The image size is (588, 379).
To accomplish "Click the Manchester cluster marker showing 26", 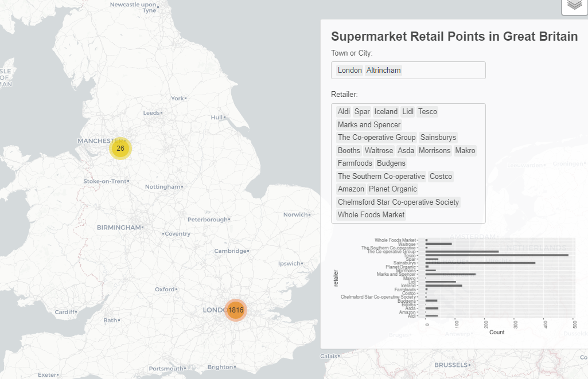I will click(x=120, y=149).
